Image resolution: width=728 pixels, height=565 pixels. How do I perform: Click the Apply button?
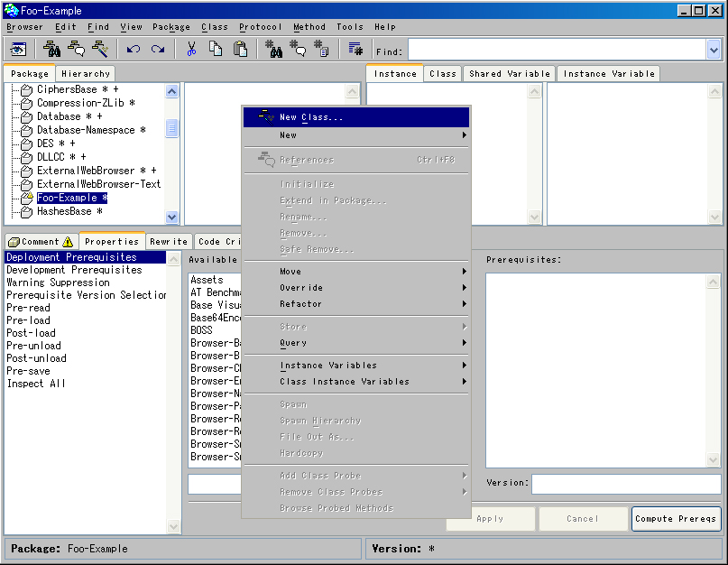tap(490, 519)
